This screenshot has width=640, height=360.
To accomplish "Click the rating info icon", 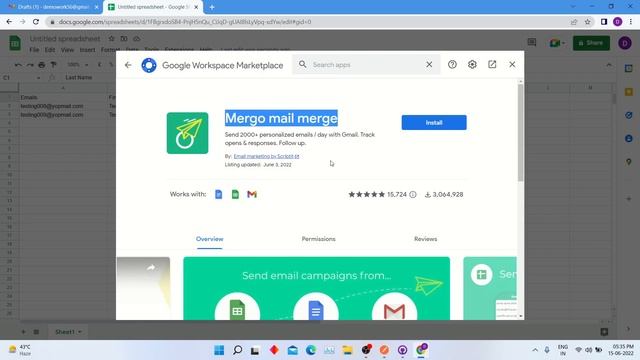I will (x=413, y=195).
